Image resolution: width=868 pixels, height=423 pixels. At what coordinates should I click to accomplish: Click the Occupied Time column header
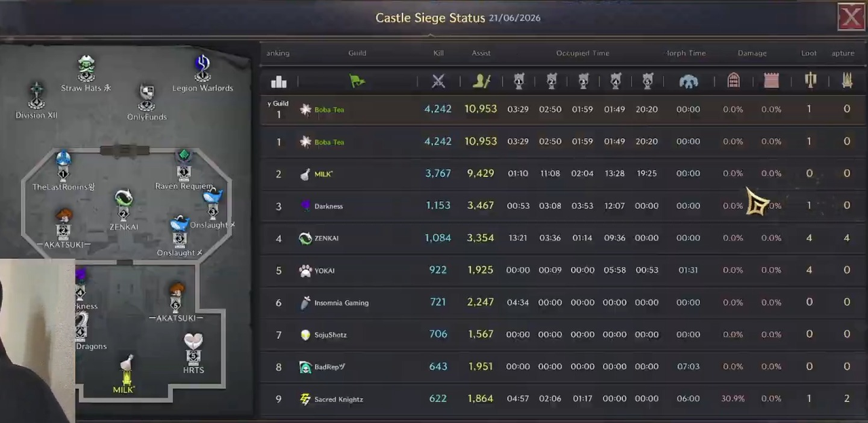pos(582,53)
